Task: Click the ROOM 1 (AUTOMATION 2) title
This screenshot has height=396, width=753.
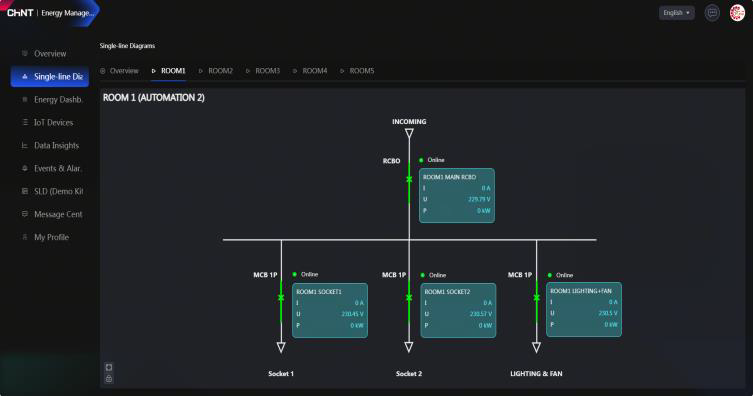Action: [154, 97]
